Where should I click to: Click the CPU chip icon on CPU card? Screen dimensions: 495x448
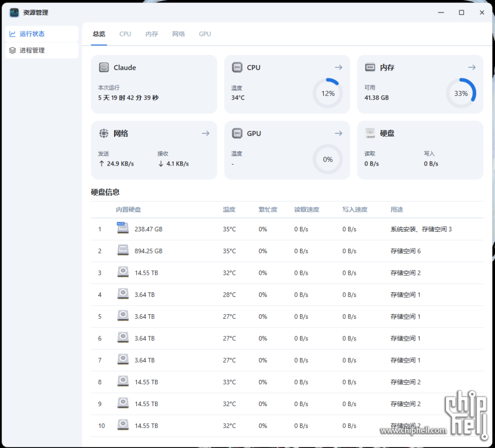click(x=237, y=67)
